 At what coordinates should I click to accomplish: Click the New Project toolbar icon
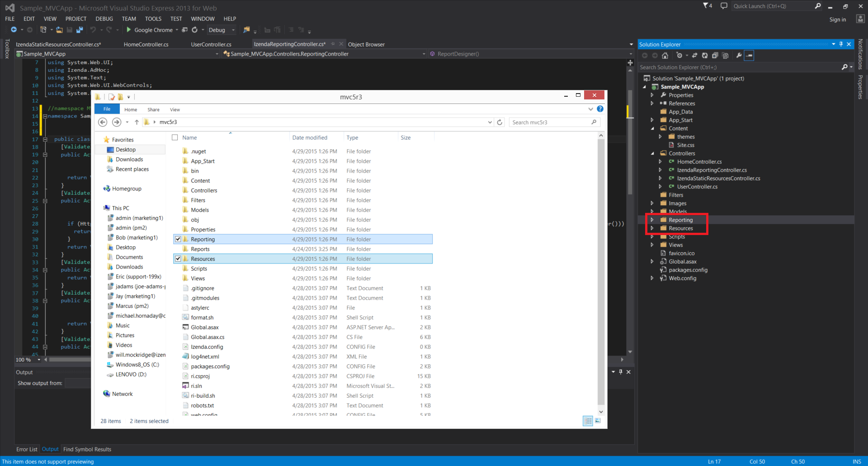tap(43, 30)
